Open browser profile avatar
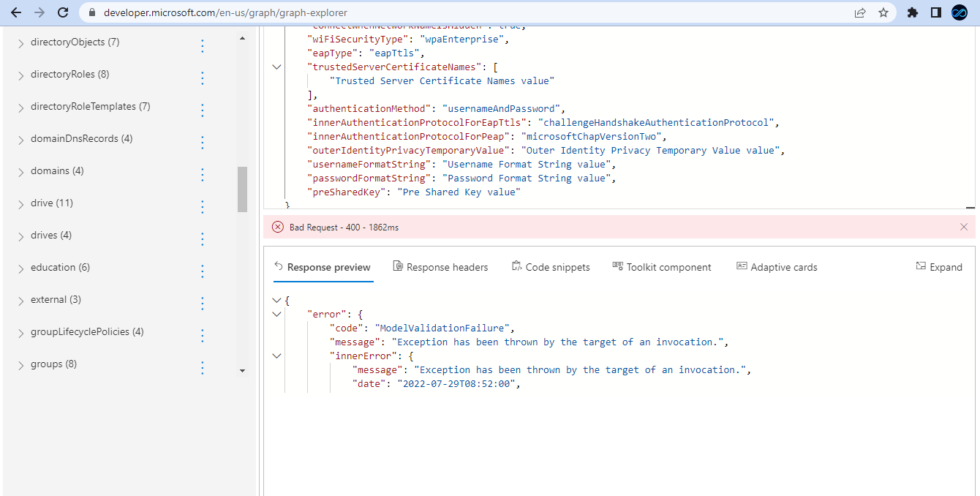 click(x=959, y=12)
